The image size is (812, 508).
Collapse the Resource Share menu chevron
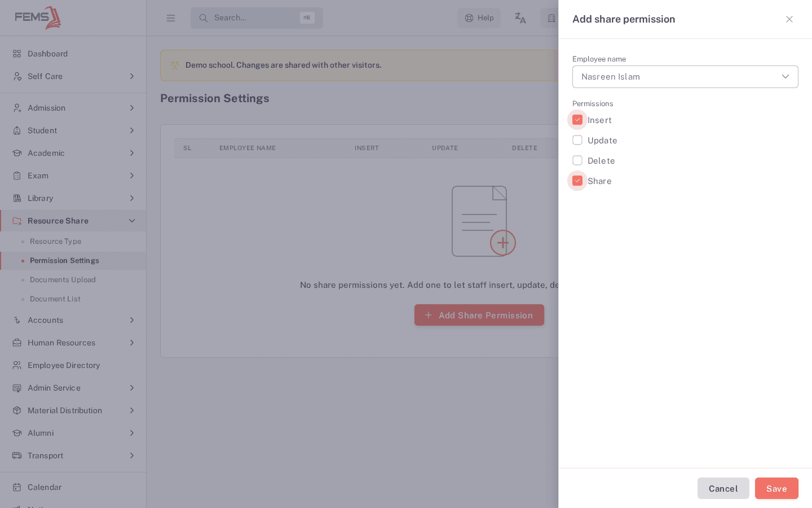[x=132, y=221]
